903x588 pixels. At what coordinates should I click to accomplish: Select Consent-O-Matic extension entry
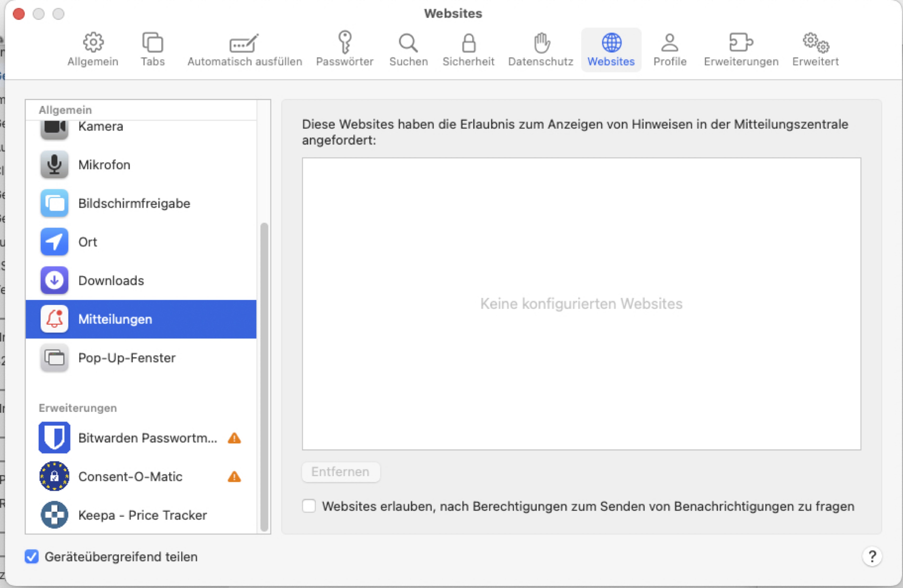coord(141,477)
